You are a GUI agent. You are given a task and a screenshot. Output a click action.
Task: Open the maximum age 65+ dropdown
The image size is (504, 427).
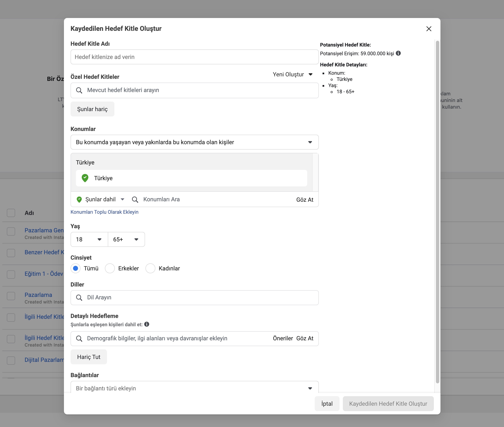click(x=126, y=239)
